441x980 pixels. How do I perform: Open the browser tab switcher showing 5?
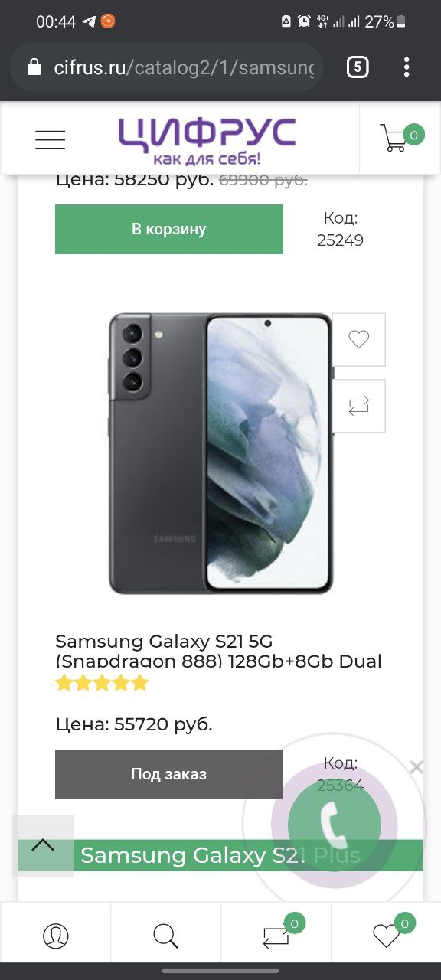point(358,67)
